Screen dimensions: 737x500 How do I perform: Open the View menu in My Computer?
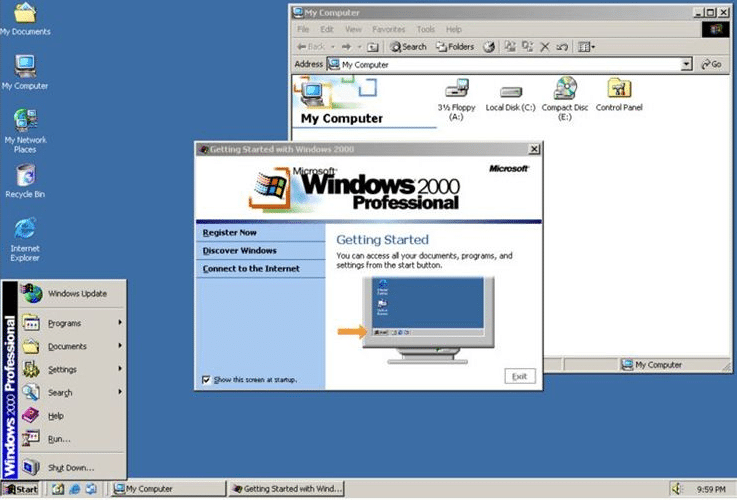coord(353,29)
